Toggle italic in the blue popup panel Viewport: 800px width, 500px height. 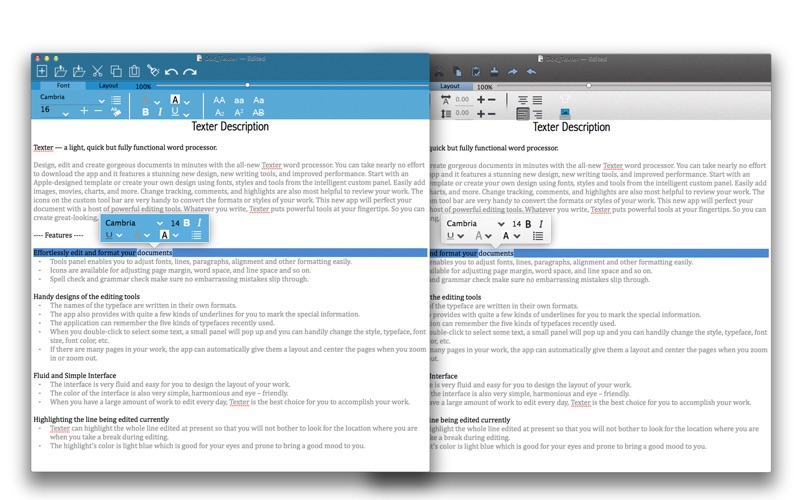(x=199, y=223)
